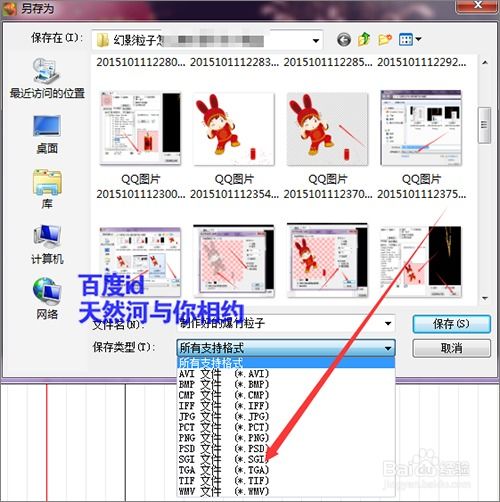Click the file list scroll down arrow
This screenshot has height=502, width=500.
pos(485,298)
